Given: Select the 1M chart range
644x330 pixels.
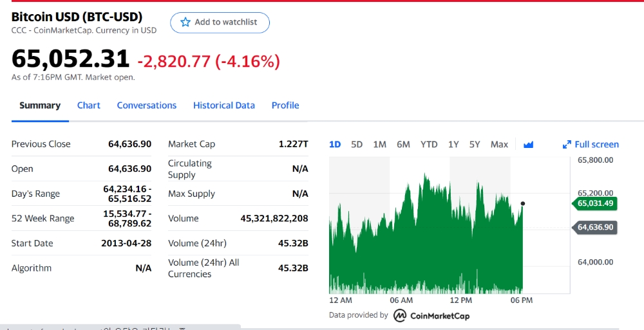Looking at the screenshot, I should pos(379,145).
